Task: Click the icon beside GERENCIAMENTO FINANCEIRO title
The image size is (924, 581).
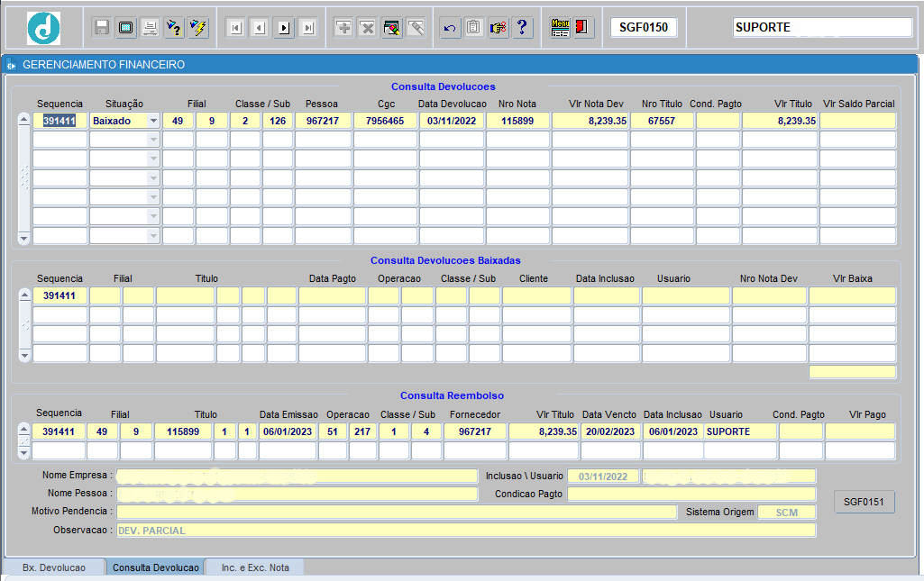Action: tap(11, 66)
